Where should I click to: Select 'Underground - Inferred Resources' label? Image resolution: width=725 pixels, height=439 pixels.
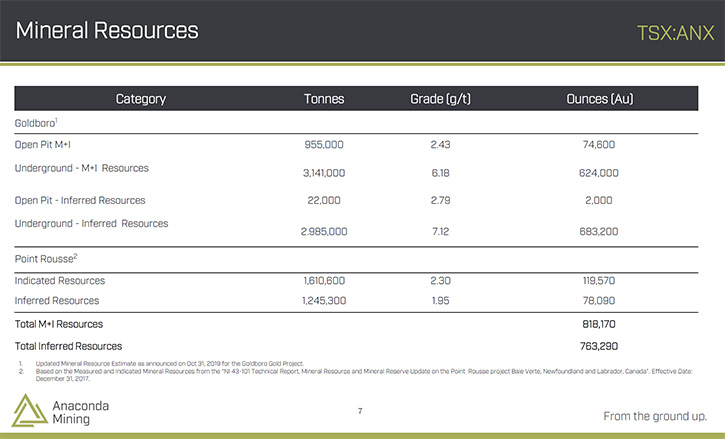[92, 224]
